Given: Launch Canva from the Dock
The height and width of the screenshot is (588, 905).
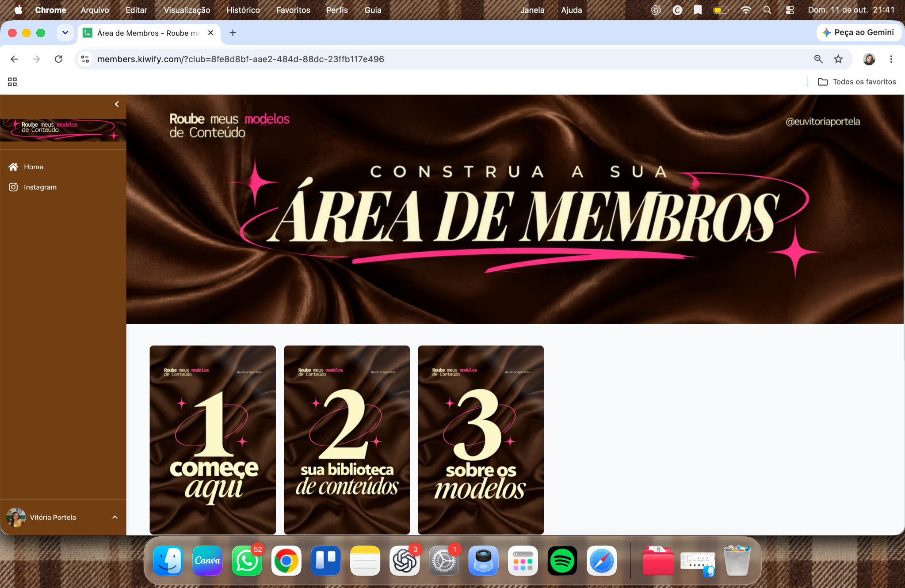Looking at the screenshot, I should [207, 561].
